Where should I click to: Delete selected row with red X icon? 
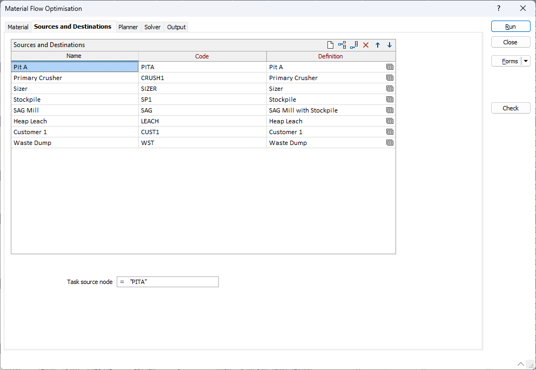tap(366, 45)
